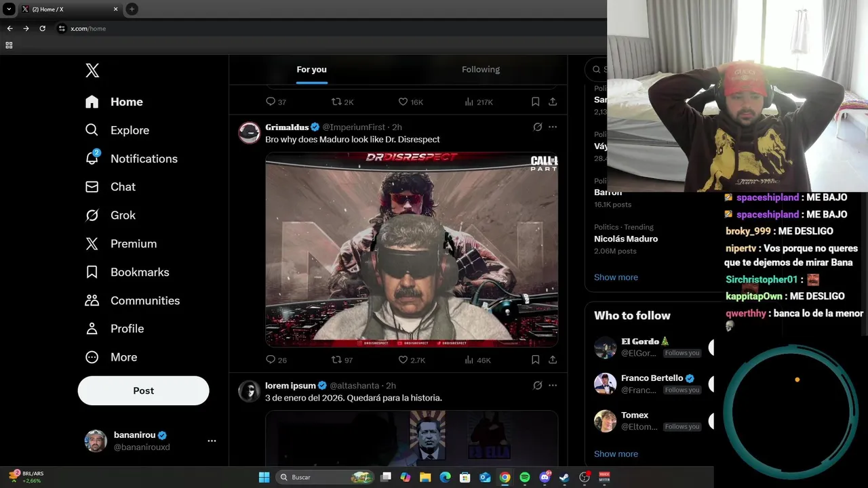868x488 pixels.
Task: Open Discord from the taskbar
Action: tap(545, 477)
